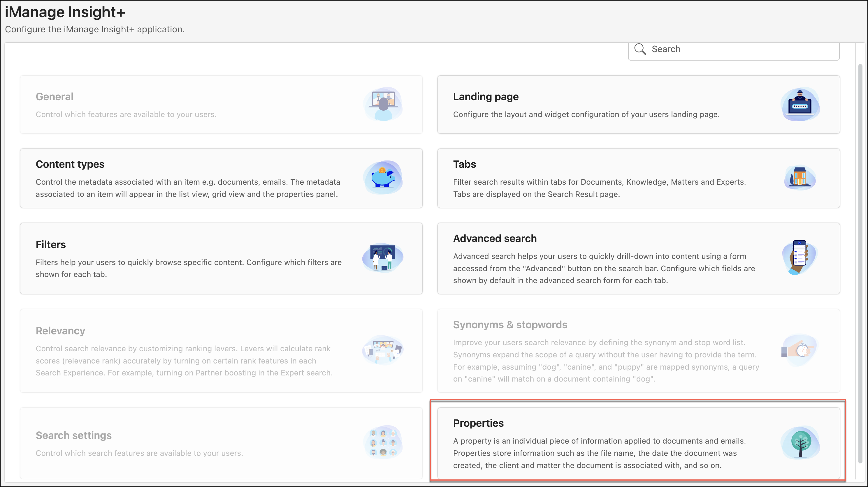
Task: Click the vertical scrollbar on the right
Action: tap(860, 263)
